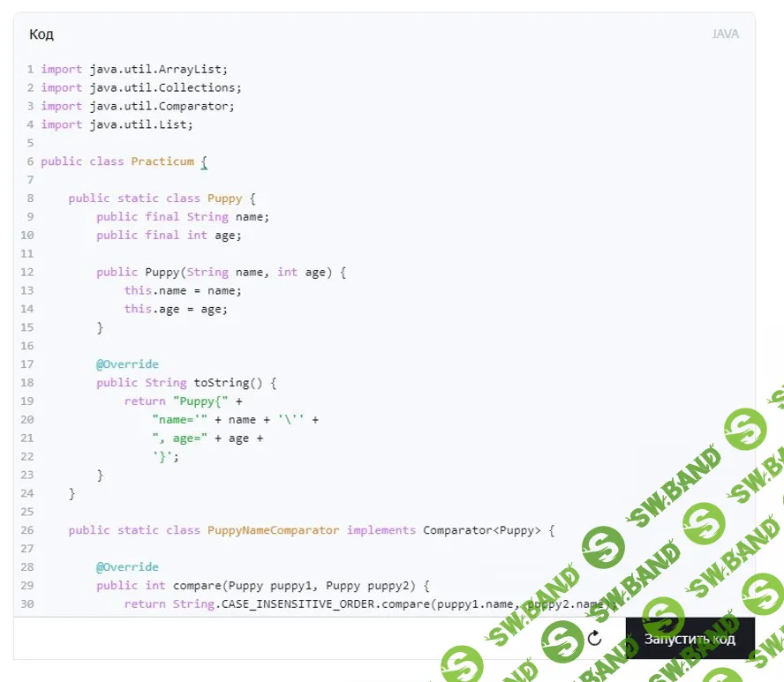Click the reset code circular arrow icon
The image size is (784, 682).
coord(594,638)
